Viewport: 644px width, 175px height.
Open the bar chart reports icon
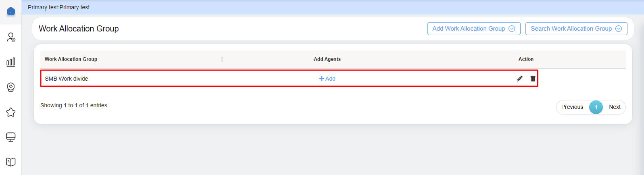coord(11,62)
